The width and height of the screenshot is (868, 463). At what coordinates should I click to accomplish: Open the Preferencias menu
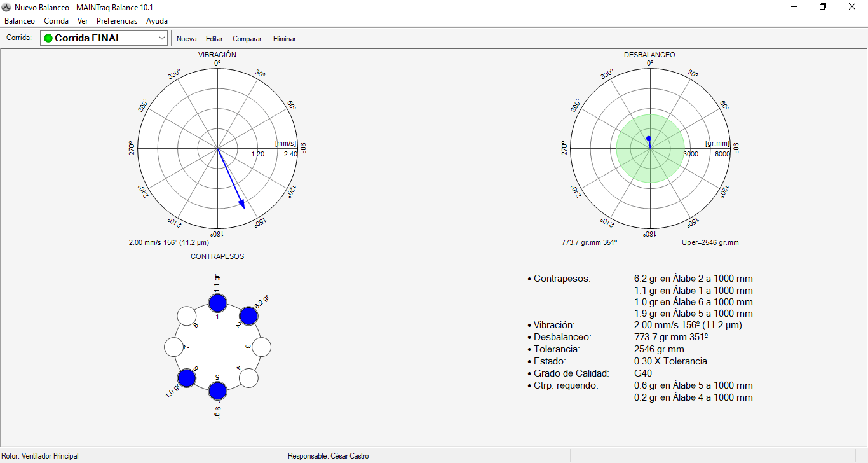(x=117, y=21)
